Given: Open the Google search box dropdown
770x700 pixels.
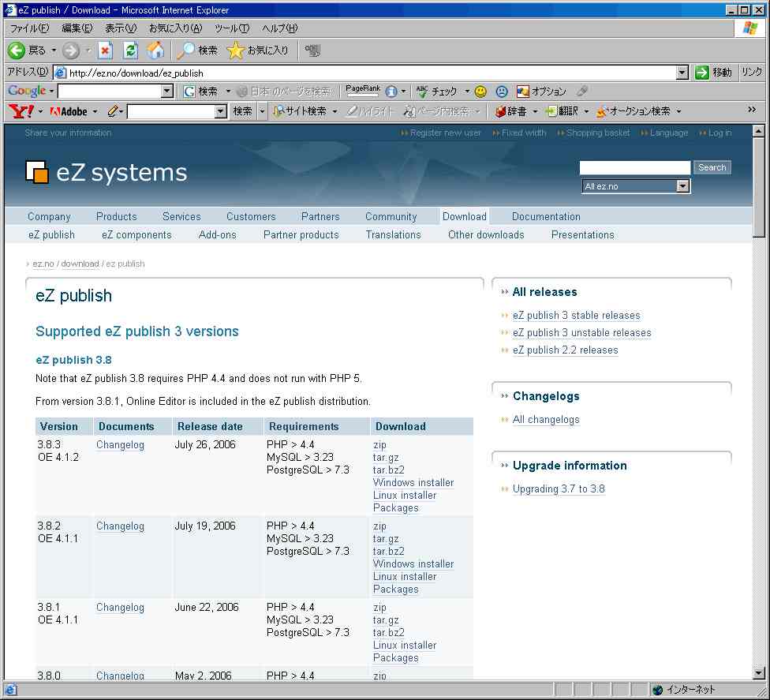Looking at the screenshot, I should [x=167, y=92].
